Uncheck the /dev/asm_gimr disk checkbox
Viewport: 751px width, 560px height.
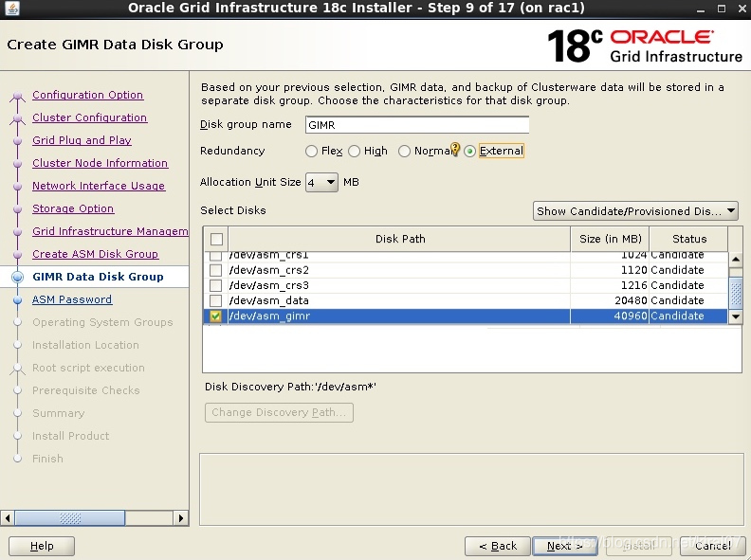(215, 316)
